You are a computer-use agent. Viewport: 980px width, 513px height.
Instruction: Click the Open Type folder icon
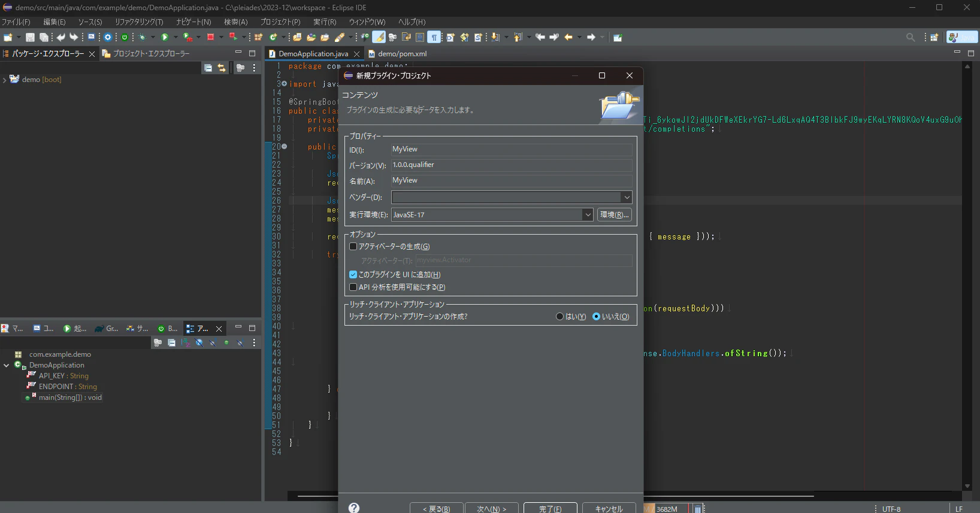pos(311,37)
